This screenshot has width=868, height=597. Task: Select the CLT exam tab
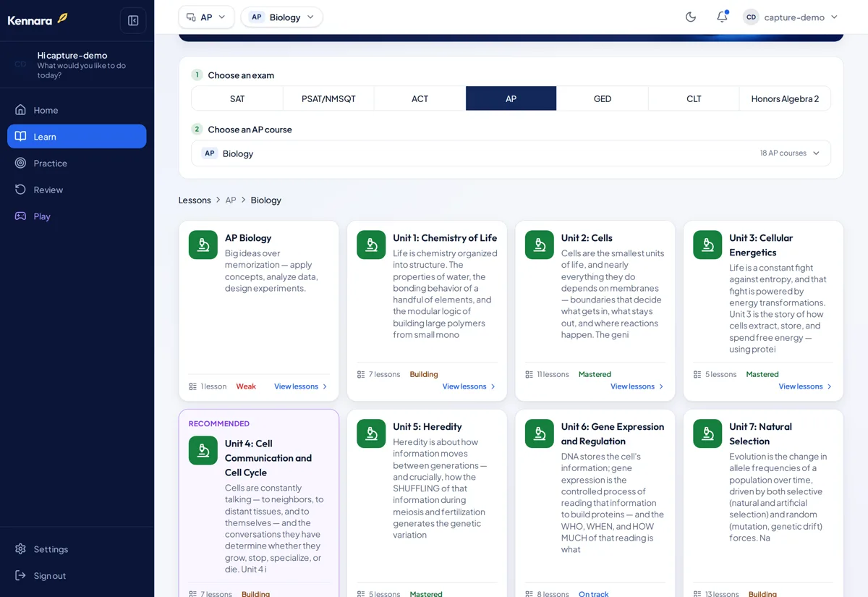694,98
